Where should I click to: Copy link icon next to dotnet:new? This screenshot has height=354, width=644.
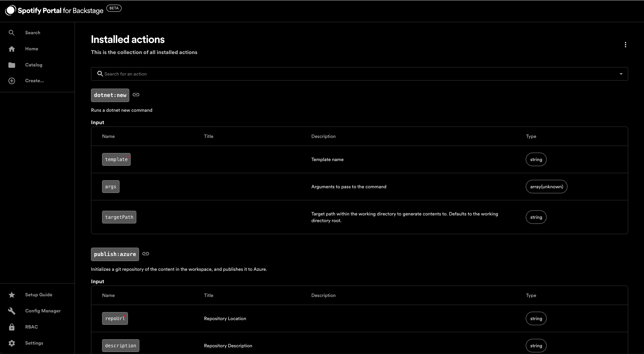pos(136,95)
